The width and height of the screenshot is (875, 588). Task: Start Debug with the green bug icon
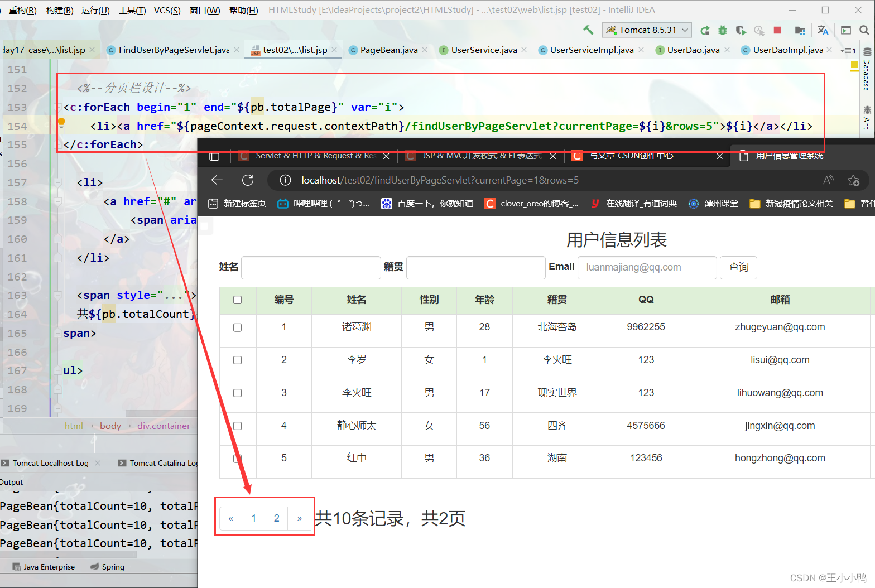click(x=723, y=30)
